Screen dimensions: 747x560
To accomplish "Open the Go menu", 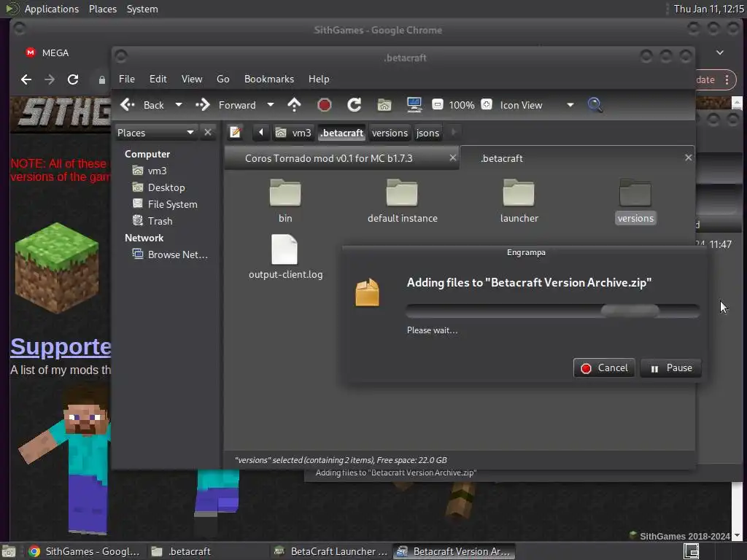I will coord(223,79).
